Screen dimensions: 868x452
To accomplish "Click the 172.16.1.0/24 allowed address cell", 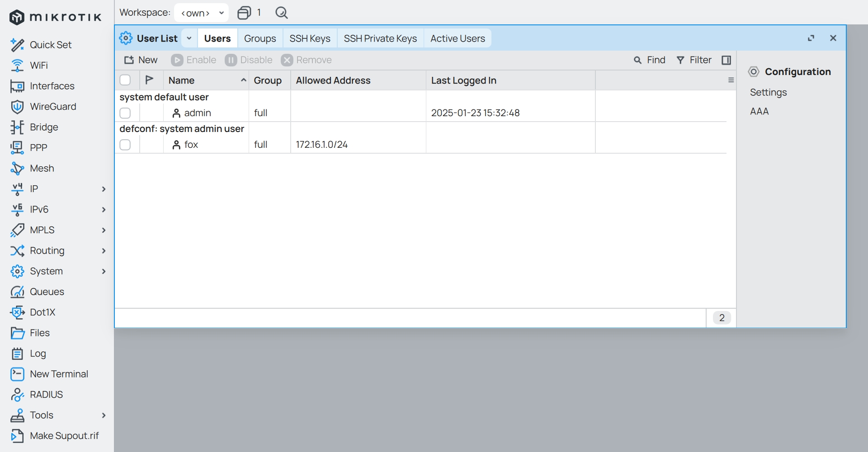I will (x=322, y=145).
